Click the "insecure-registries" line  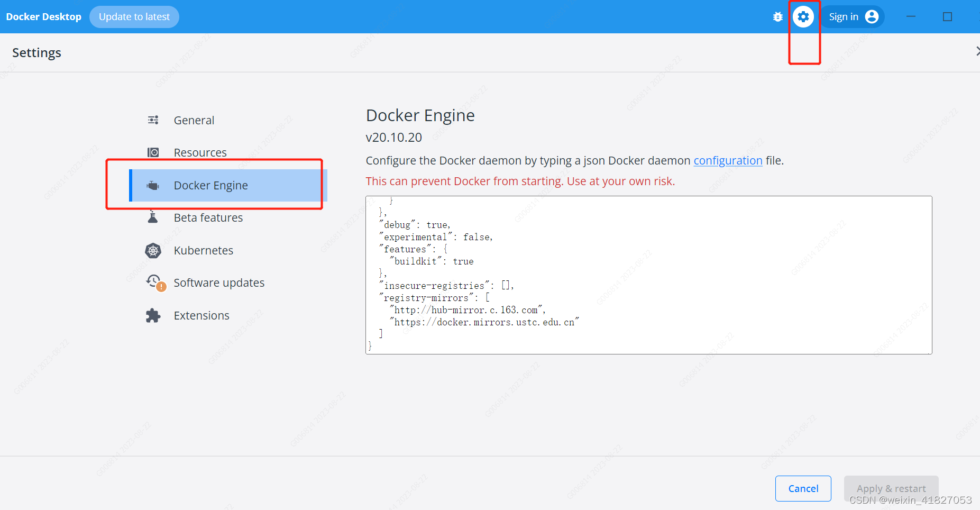[x=446, y=286]
